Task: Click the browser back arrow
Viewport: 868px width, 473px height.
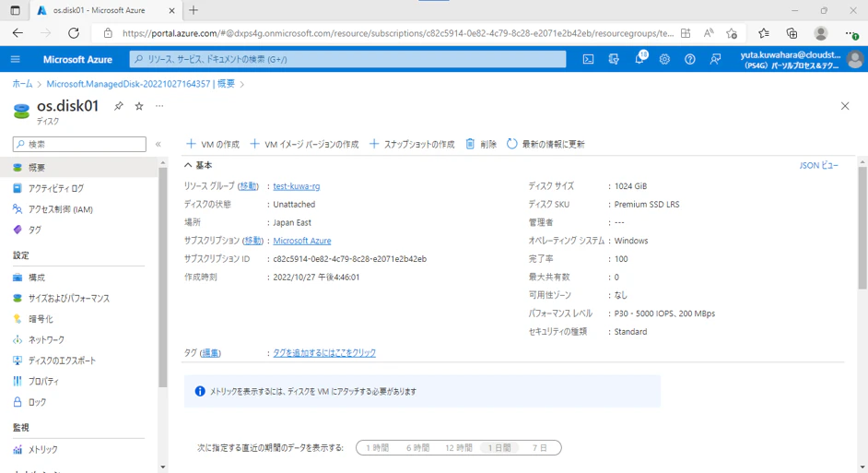Action: click(x=18, y=33)
